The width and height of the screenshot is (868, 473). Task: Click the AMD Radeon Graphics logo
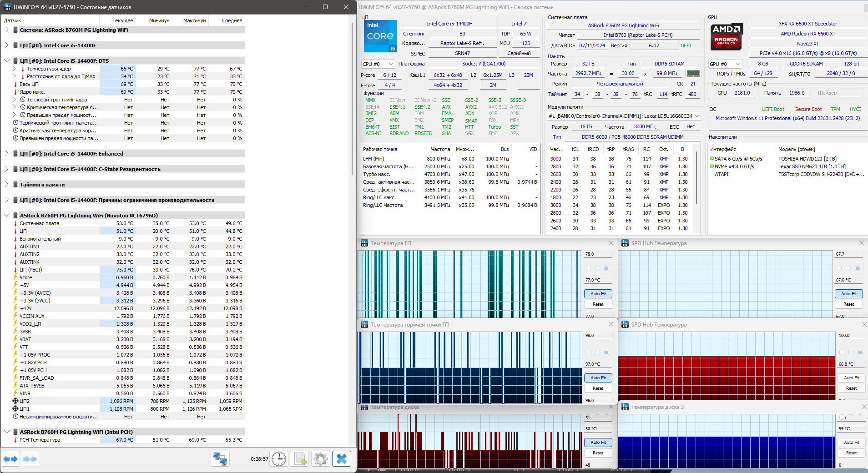727,36
